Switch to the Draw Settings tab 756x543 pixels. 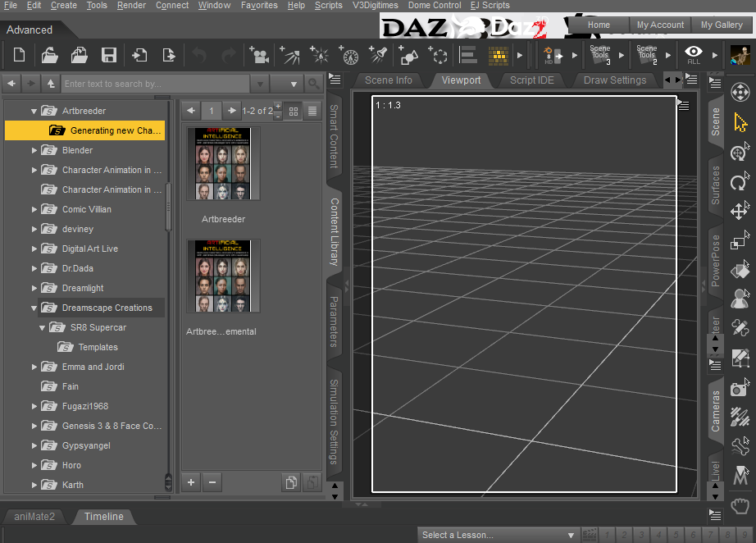tap(615, 80)
